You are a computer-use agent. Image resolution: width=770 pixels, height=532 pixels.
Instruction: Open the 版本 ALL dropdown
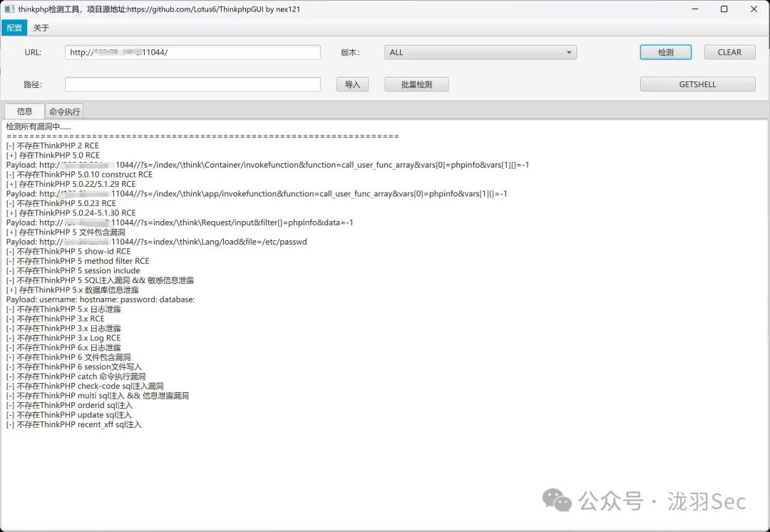(x=480, y=51)
